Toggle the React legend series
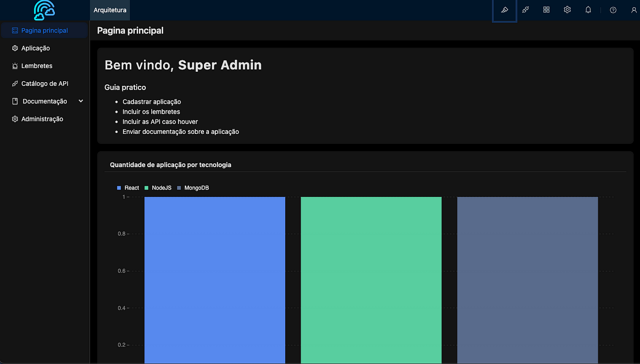Screen dimensions: 640x364 [128, 188]
